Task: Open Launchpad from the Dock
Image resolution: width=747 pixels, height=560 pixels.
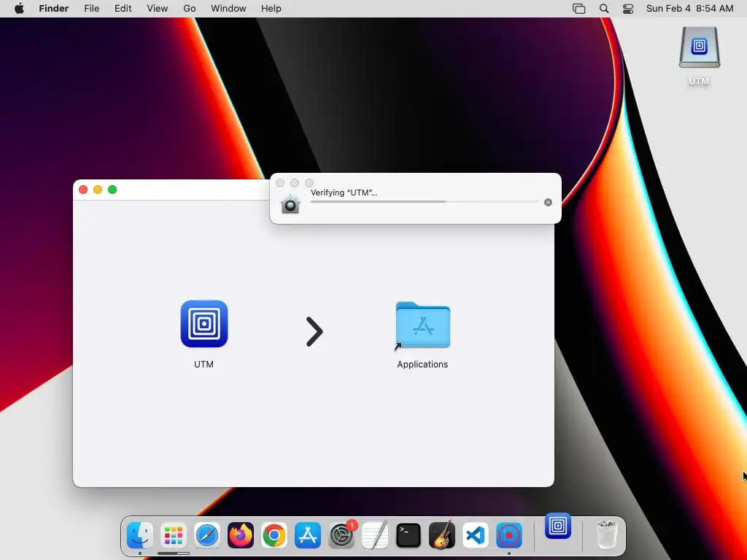Action: 174,535
